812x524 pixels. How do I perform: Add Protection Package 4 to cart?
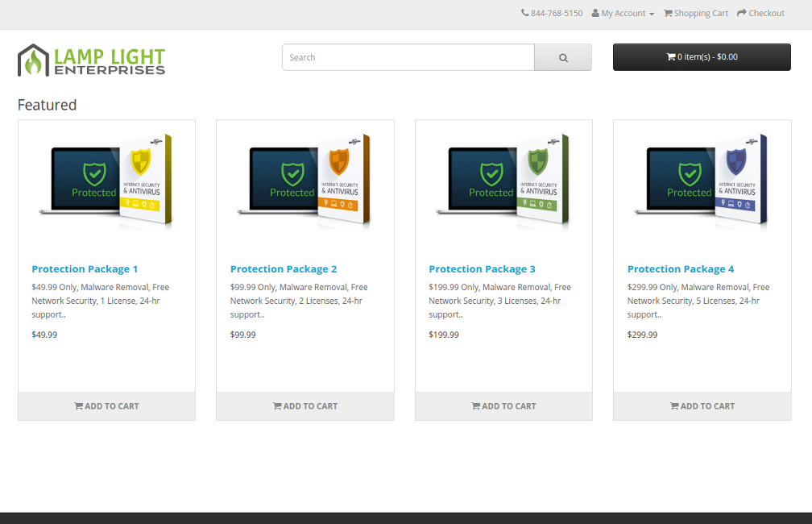click(x=702, y=406)
